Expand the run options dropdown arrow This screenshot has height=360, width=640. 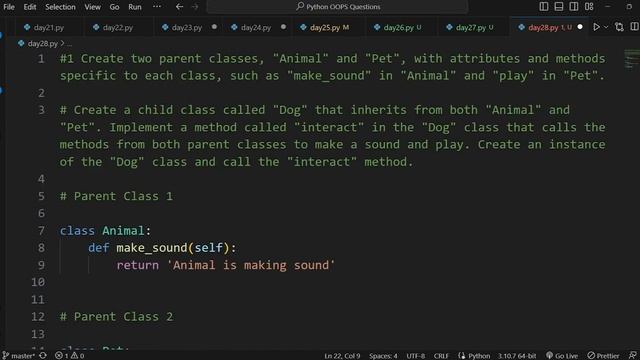coord(606,27)
